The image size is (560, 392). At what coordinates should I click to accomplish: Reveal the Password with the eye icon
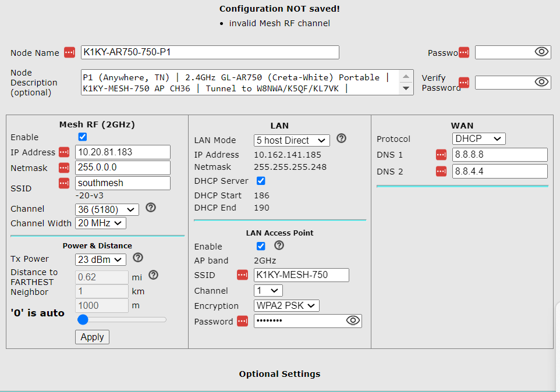[x=542, y=52]
